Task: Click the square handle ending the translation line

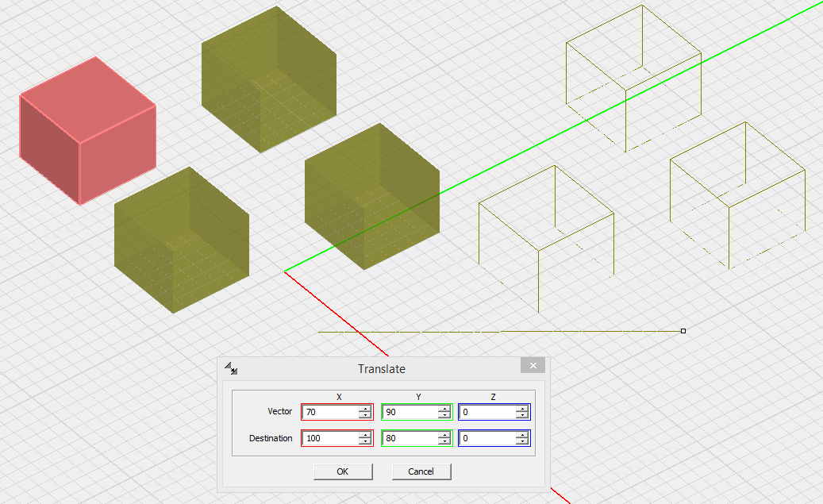Action: coord(683,330)
